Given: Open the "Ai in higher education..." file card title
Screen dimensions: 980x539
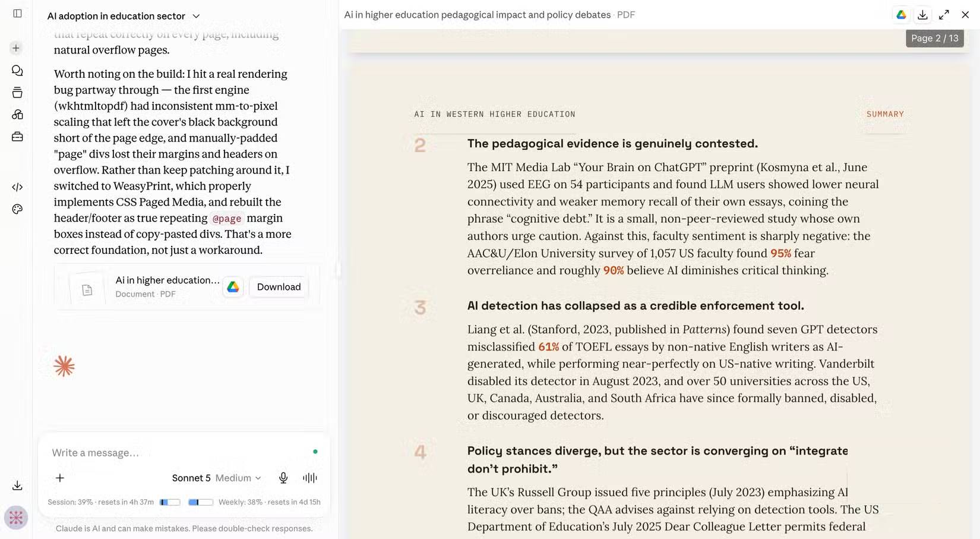Looking at the screenshot, I should pos(167,280).
